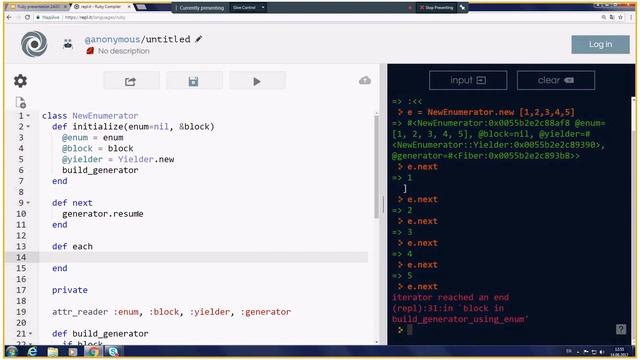Go back in the browser
The image size is (640, 360).
tap(9, 17)
